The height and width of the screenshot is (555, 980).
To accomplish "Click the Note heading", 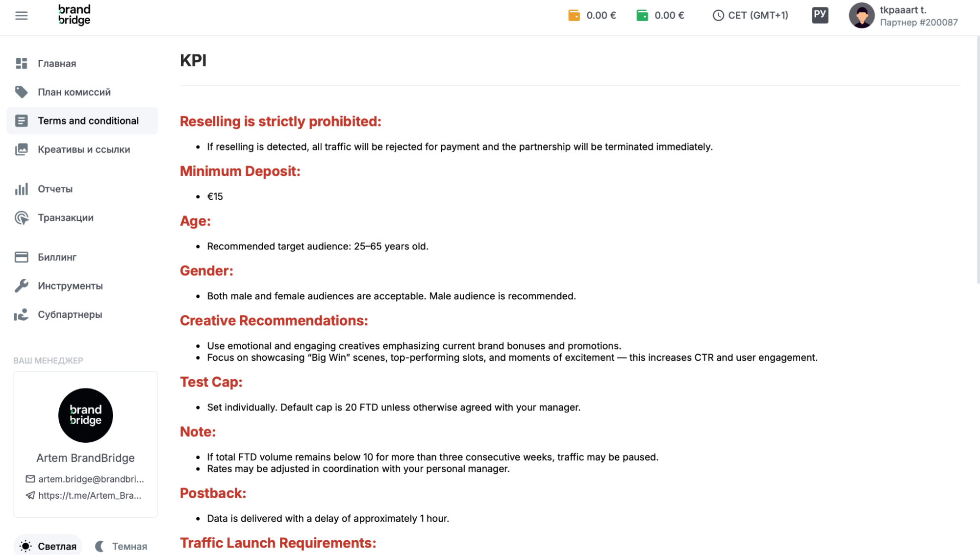I will click(x=198, y=432).
